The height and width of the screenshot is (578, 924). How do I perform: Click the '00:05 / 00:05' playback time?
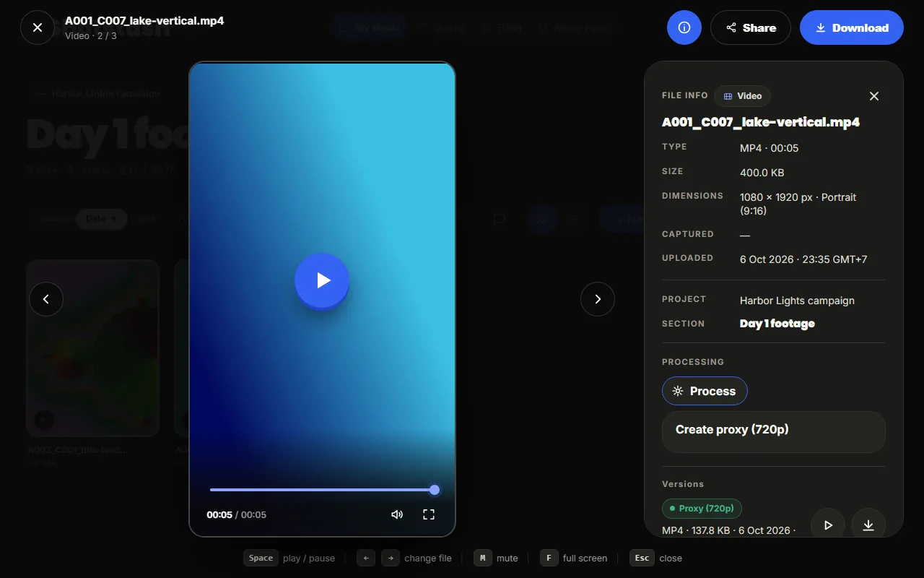click(x=237, y=514)
